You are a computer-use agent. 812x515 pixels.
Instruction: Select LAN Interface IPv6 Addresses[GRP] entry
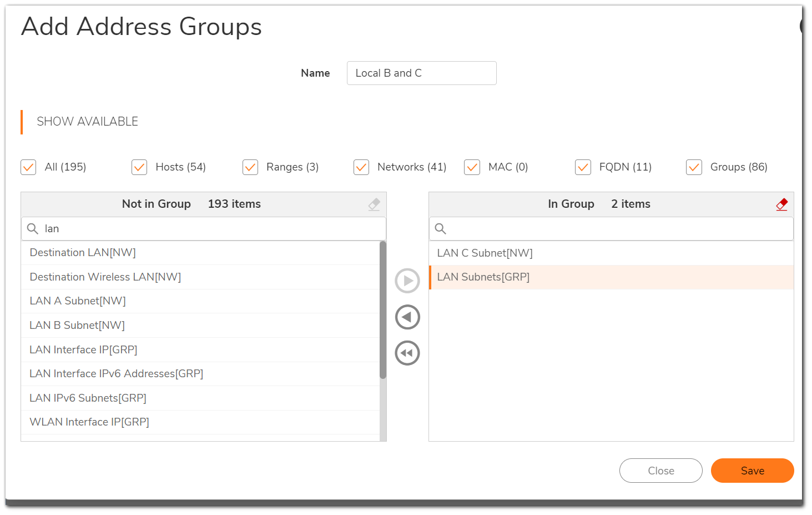point(200,374)
